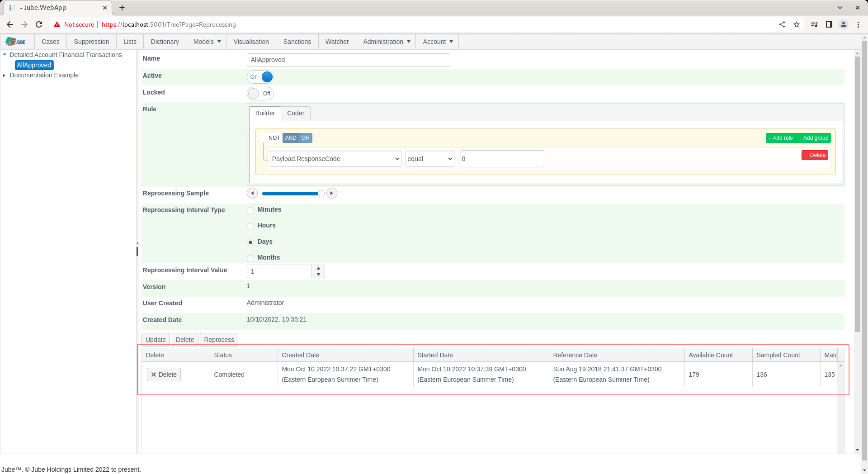The image size is (868, 474).
Task: Share this page icon
Action: pyautogui.click(x=782, y=24)
